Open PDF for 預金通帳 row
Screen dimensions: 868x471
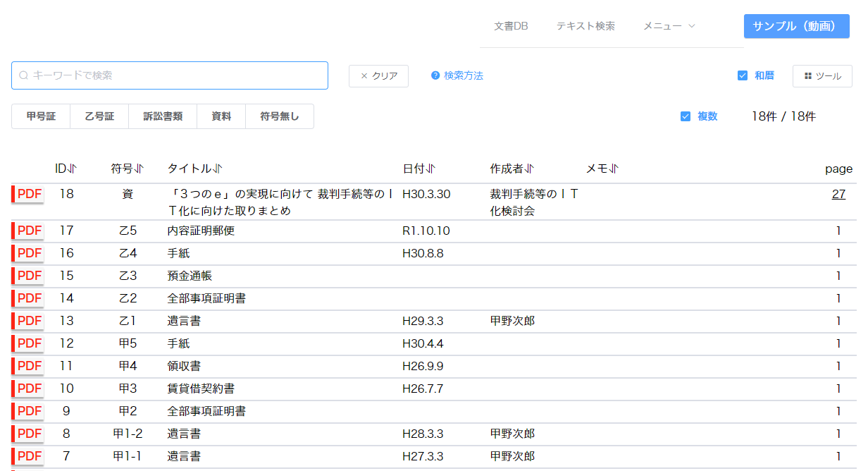click(27, 276)
